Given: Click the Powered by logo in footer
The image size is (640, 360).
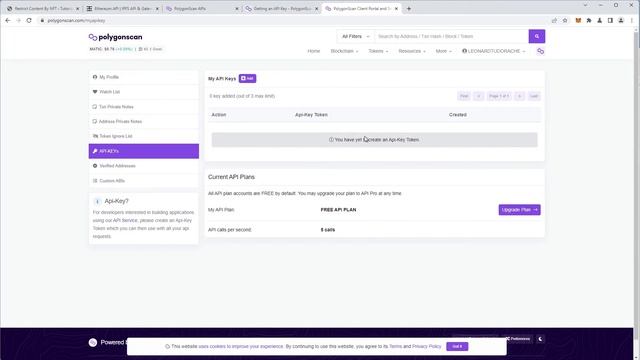Looking at the screenshot, I should click(x=93, y=342).
